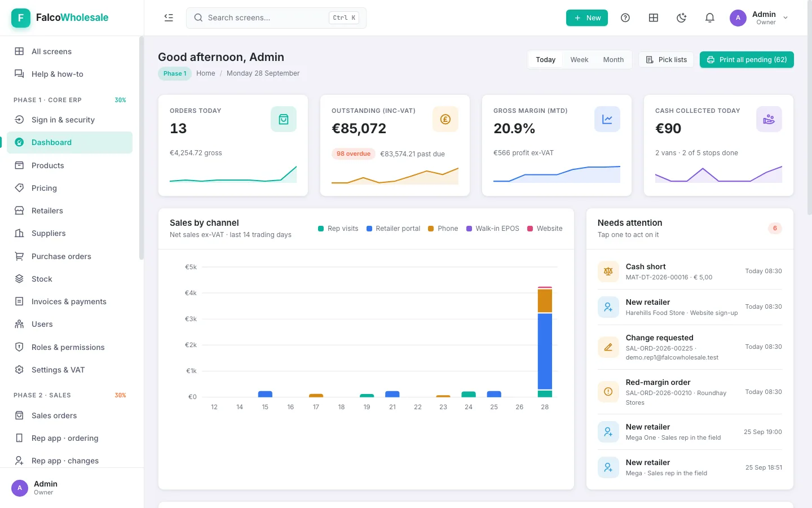Focus the Search screens field
Viewport: 812px width, 508px height.
(276, 18)
